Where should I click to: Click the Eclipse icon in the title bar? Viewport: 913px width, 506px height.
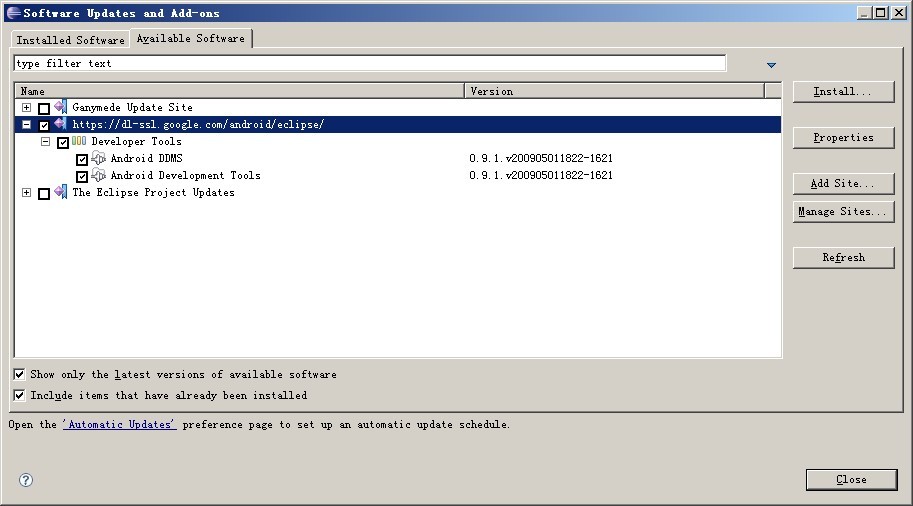(x=13, y=13)
